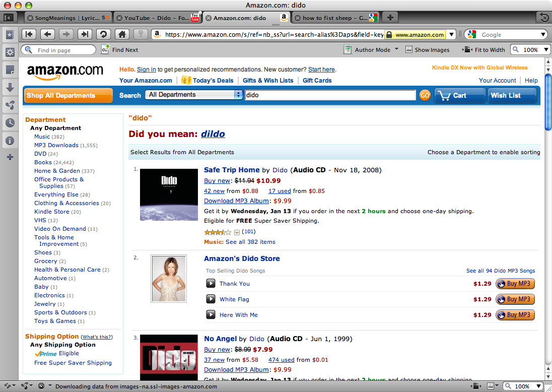
Task: Click the Find Next button
Action: pos(120,50)
